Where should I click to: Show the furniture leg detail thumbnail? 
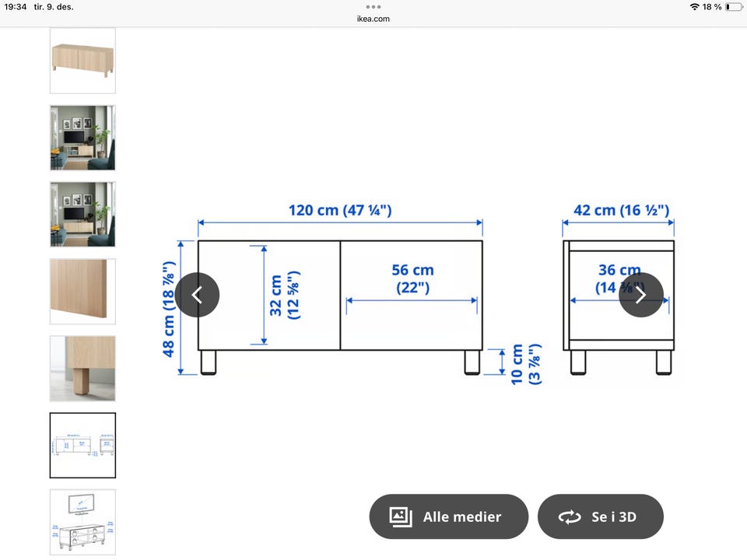tap(83, 368)
